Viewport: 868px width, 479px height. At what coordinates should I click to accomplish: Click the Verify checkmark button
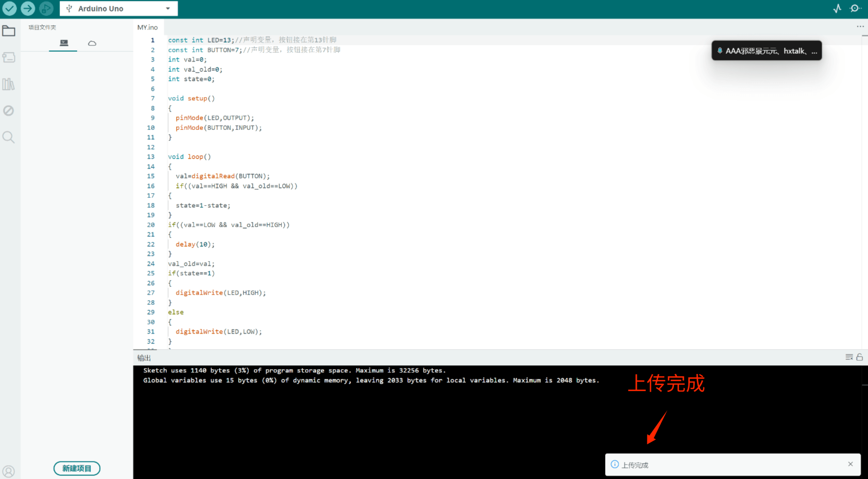(x=9, y=9)
